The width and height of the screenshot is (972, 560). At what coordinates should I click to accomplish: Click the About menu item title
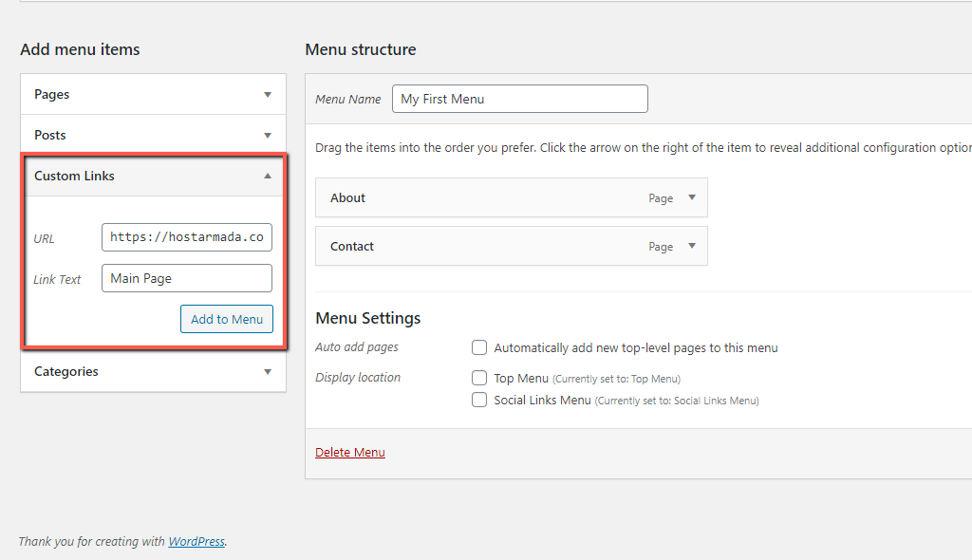point(347,197)
